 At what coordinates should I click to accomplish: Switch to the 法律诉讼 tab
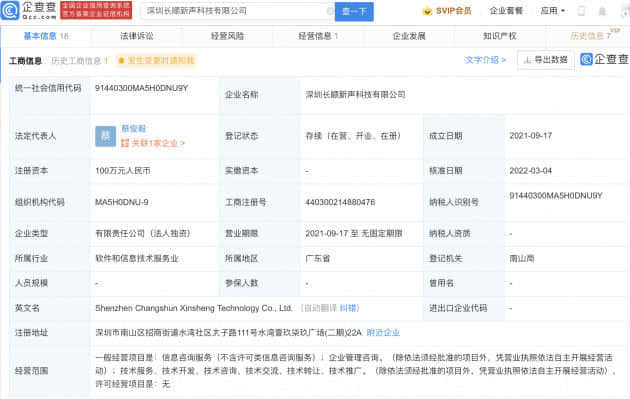pos(137,36)
